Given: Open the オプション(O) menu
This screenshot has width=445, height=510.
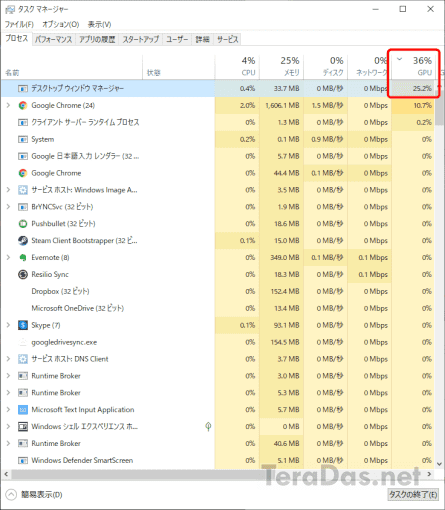Looking at the screenshot, I should coord(61,24).
